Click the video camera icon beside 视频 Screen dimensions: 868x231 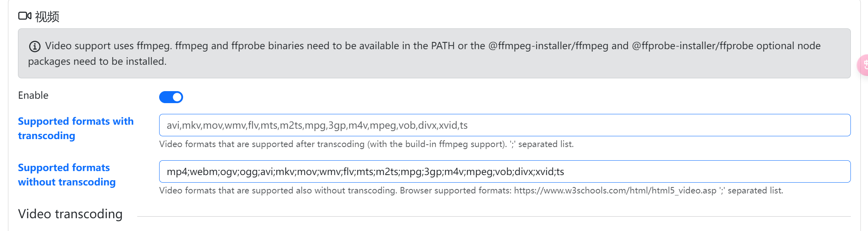tap(25, 16)
